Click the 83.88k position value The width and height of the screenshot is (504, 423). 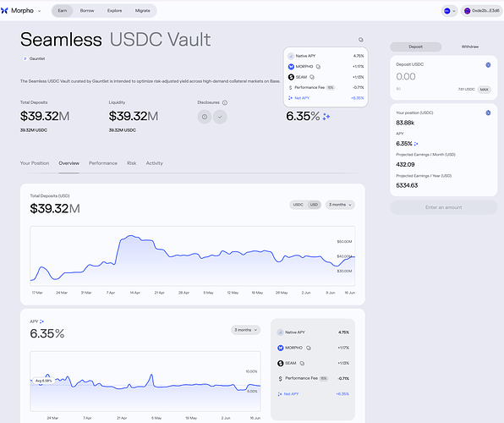[x=405, y=123]
